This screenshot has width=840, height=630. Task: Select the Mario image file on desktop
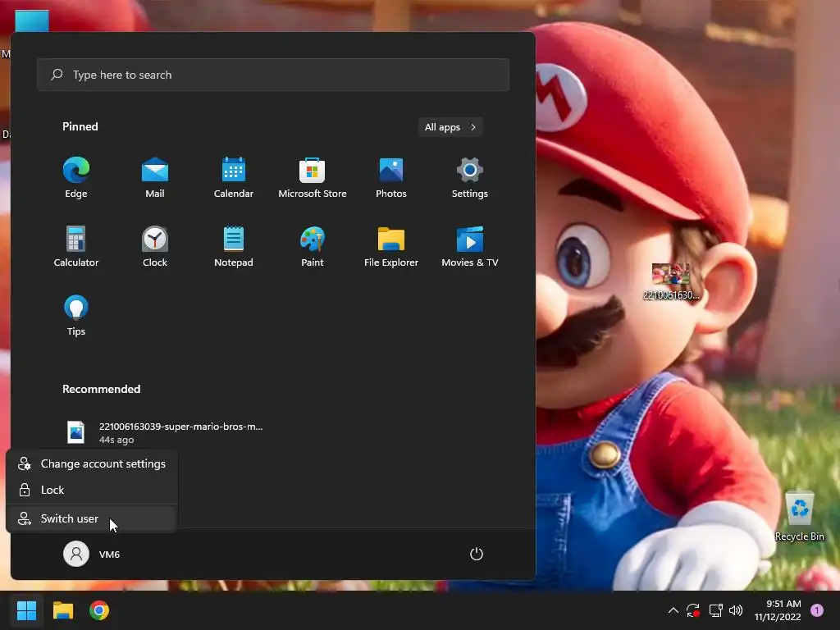point(671,282)
